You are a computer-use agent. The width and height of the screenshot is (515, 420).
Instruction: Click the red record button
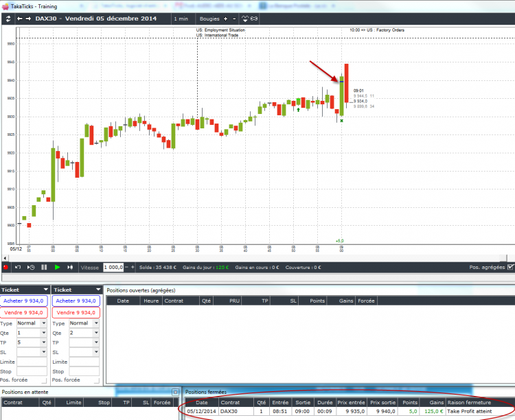click(5, 267)
